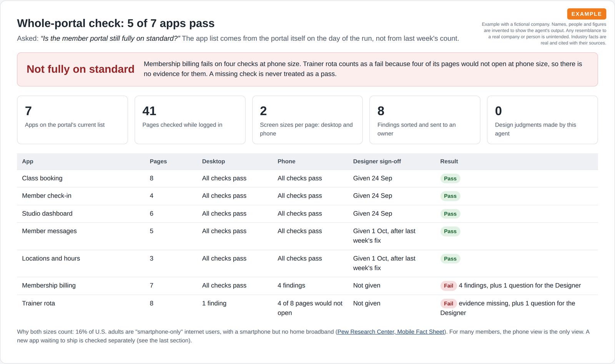
Task: Click the Phone column header
Action: tap(286, 161)
